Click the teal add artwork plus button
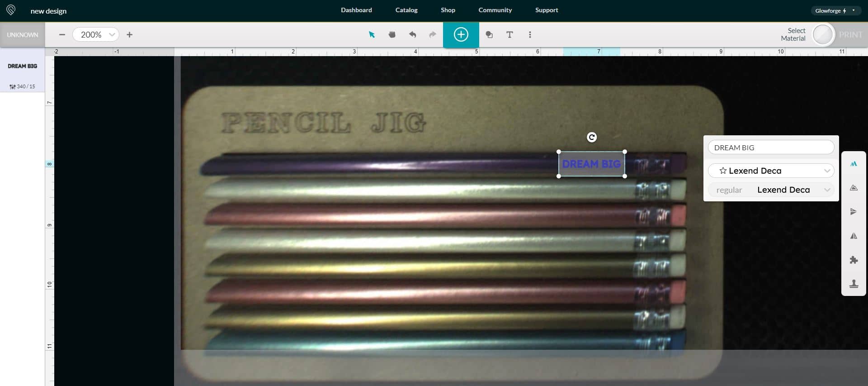This screenshot has width=868, height=386. point(461,35)
